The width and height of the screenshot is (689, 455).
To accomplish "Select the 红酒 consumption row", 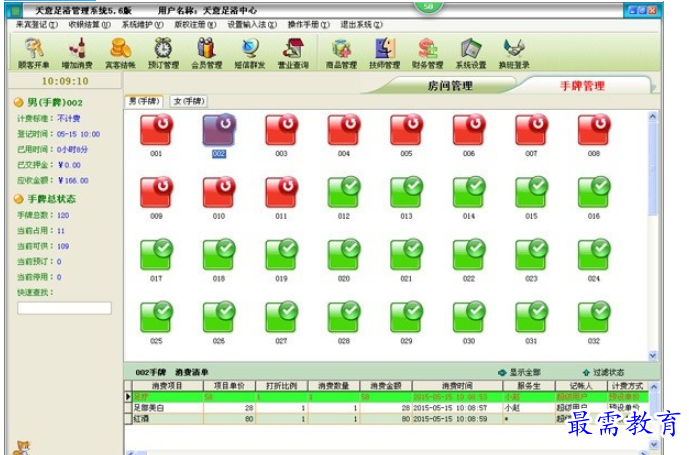I will click(391, 419).
